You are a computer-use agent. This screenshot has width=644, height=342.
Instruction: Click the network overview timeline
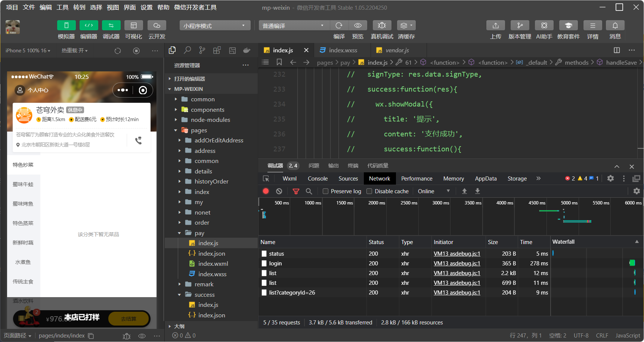[x=450, y=217]
